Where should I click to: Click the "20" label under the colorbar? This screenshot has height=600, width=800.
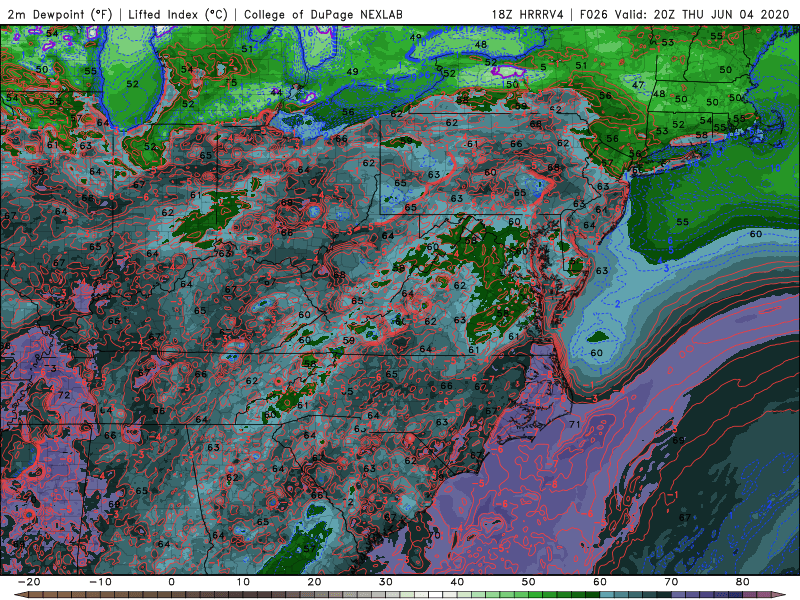[314, 582]
